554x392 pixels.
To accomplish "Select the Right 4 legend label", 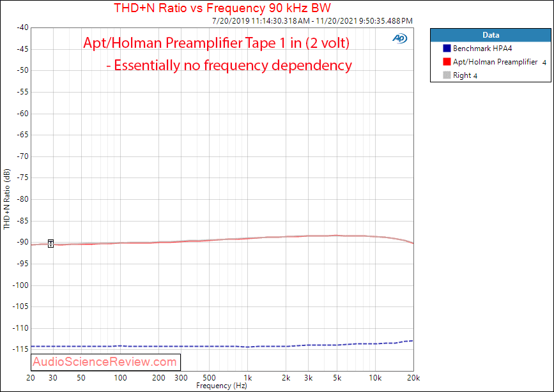I will click(465, 75).
